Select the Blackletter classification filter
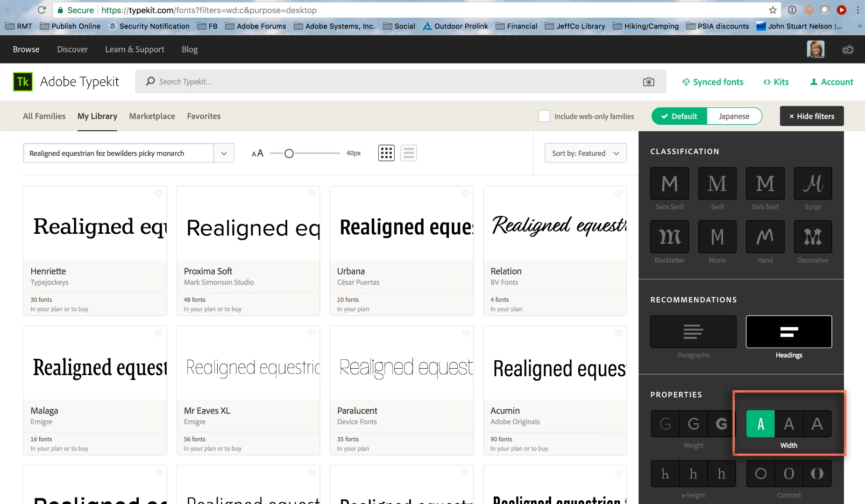 click(x=669, y=237)
